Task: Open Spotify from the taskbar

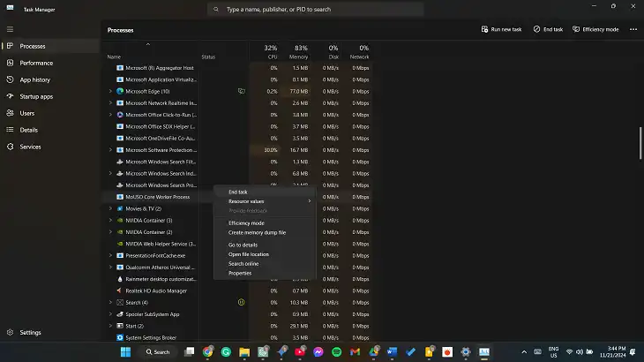Action: tap(336, 351)
